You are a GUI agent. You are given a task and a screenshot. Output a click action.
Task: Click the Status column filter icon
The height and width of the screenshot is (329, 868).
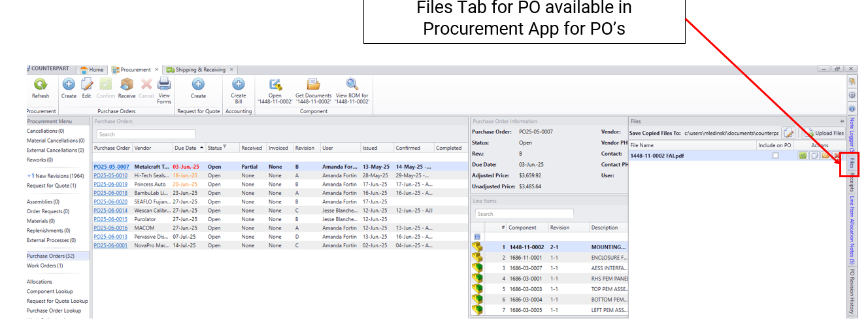click(224, 147)
